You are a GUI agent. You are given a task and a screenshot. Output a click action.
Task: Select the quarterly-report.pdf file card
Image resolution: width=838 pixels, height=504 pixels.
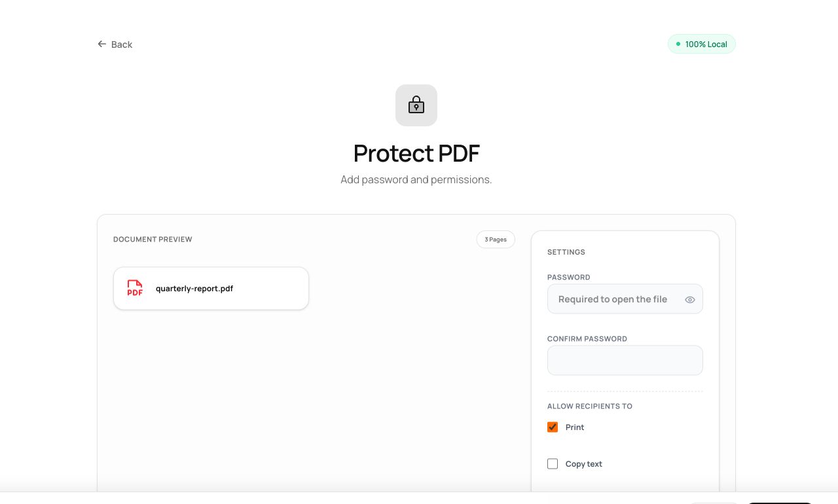point(211,288)
